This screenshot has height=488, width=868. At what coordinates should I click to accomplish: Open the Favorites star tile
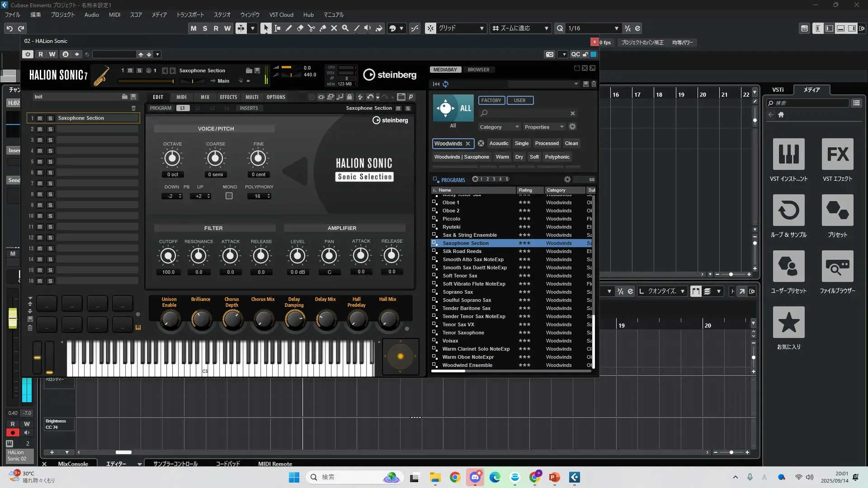click(x=788, y=323)
